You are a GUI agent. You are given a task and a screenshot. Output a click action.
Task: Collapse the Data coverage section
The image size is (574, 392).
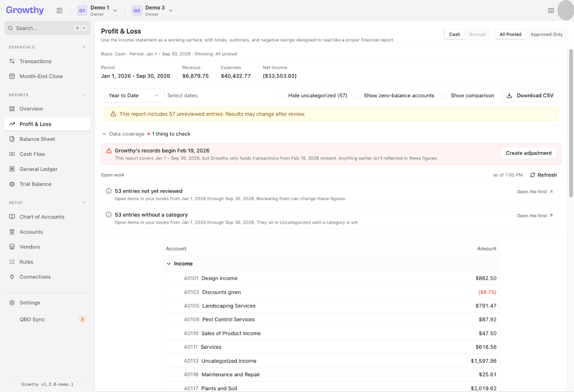[123, 134]
